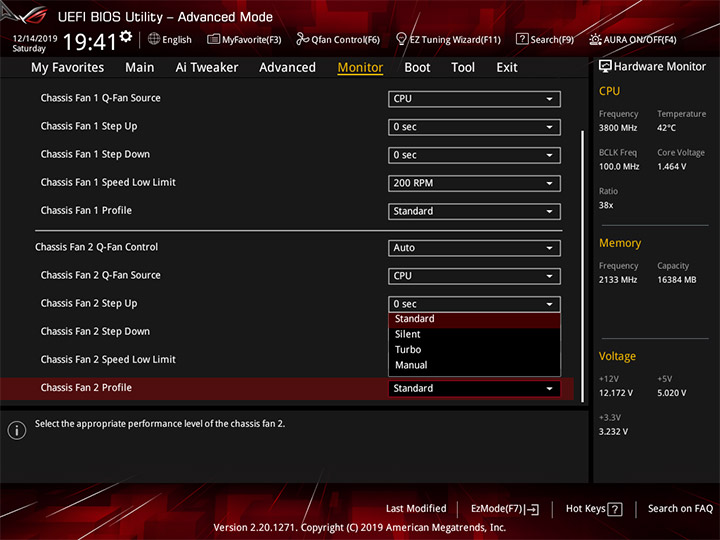Click the globe language icon
The image size is (720, 540).
click(154, 39)
